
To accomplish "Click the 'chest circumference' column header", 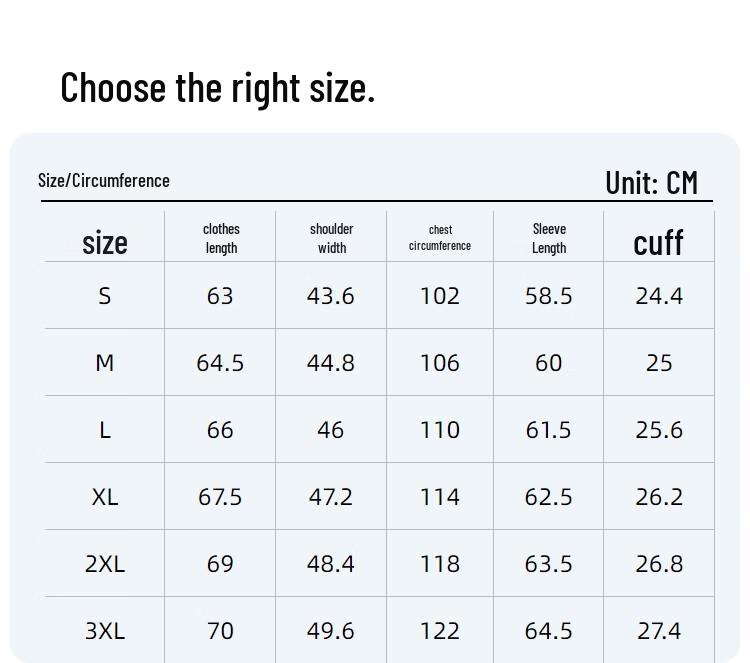I will 440,238.
